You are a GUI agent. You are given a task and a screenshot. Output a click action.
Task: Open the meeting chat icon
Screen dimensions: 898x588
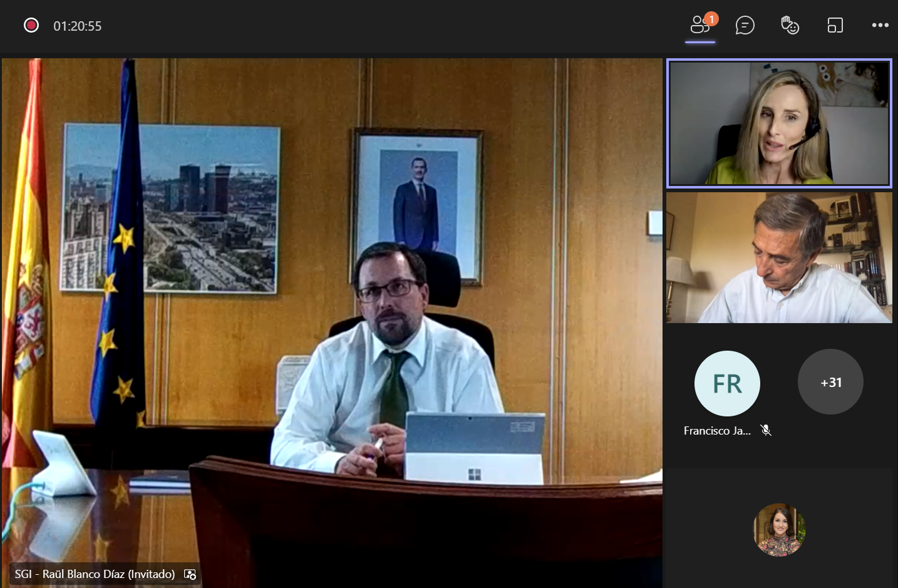point(745,26)
